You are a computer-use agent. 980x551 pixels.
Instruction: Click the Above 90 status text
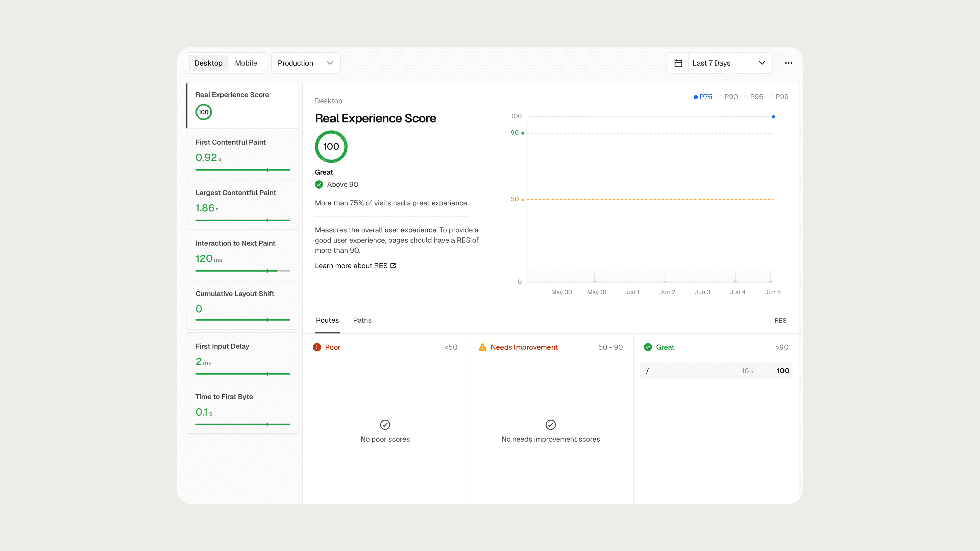pyautogui.click(x=342, y=184)
